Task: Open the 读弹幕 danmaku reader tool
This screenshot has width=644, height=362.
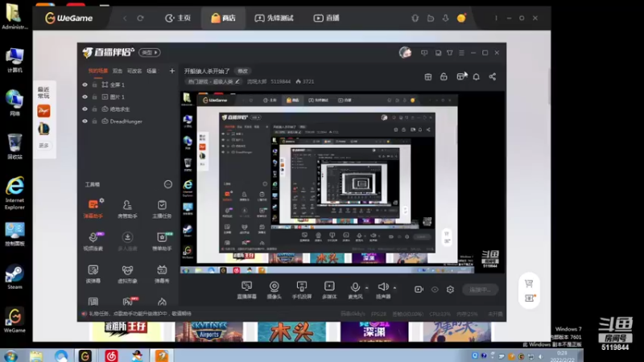Action: (x=93, y=274)
